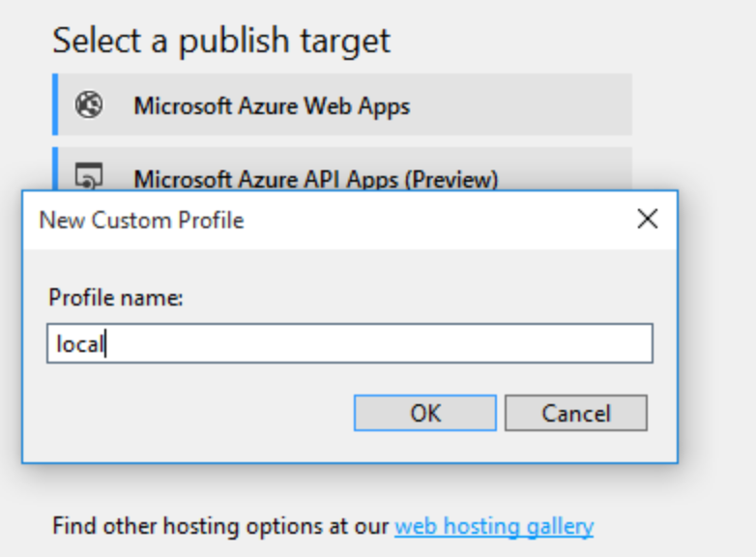
Task: Click empty right side of Azure Web Apps row
Action: coord(521,104)
